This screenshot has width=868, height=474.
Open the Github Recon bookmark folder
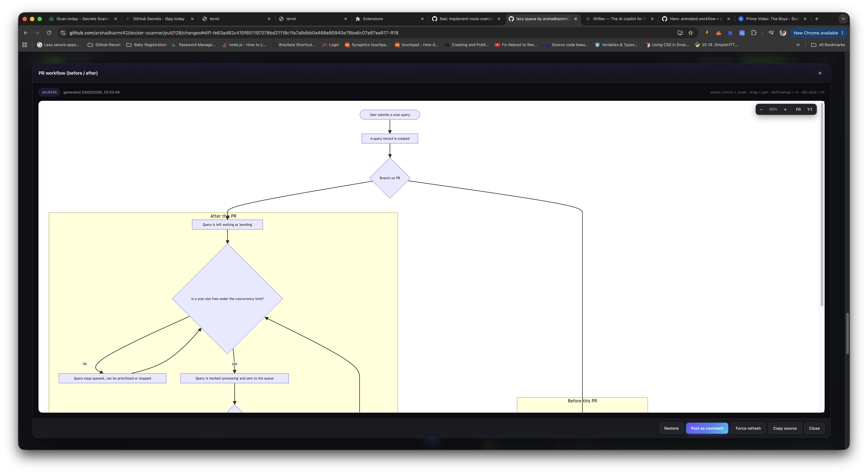coord(104,45)
